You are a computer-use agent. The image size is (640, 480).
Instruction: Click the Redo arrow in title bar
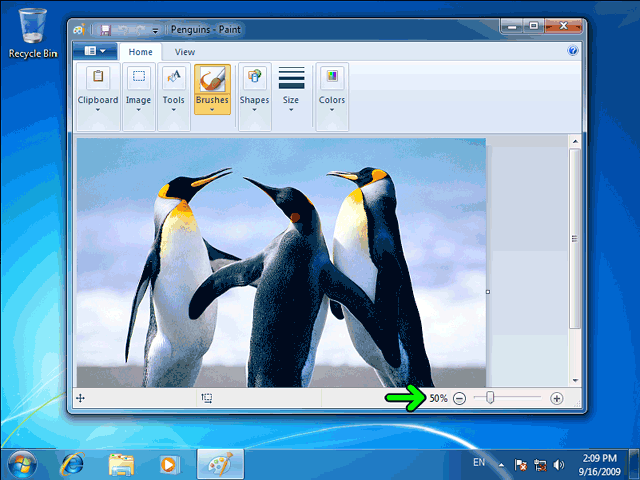[140, 30]
